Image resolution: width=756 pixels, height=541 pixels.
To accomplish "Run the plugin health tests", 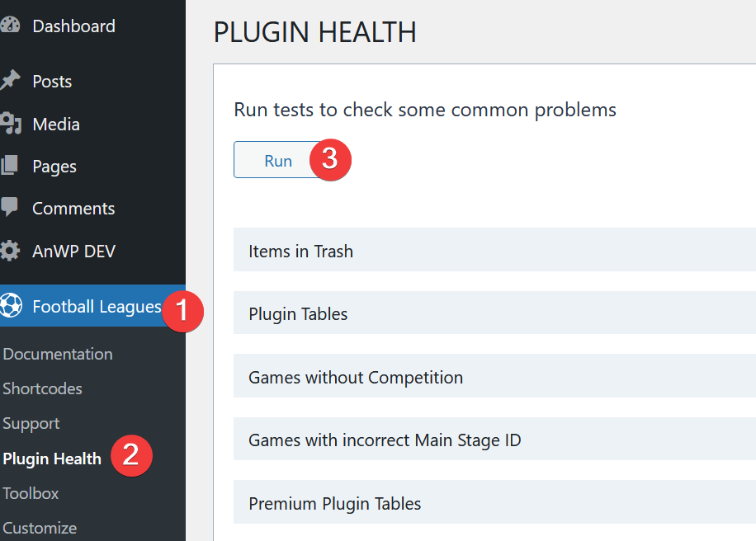I will [x=278, y=160].
